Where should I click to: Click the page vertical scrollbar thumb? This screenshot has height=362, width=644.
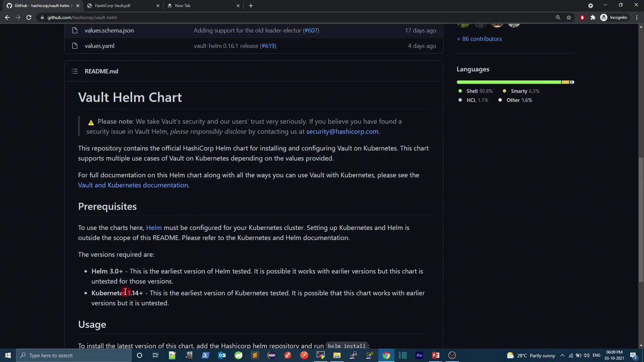coord(640,220)
